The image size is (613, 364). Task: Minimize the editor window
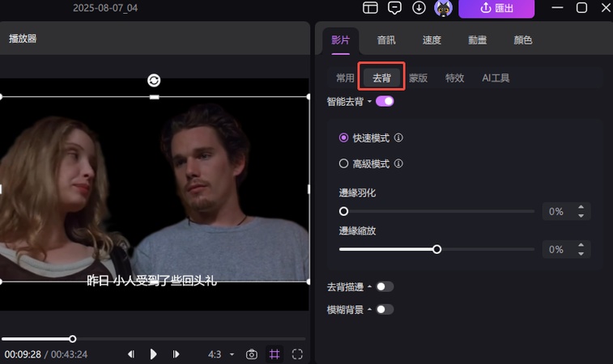pos(557,8)
